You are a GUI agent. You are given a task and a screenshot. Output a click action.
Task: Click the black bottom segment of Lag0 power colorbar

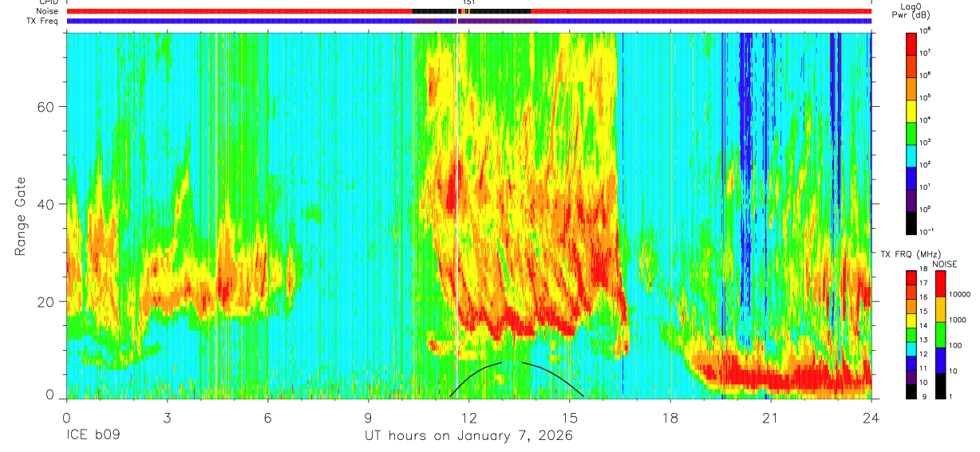(x=911, y=222)
